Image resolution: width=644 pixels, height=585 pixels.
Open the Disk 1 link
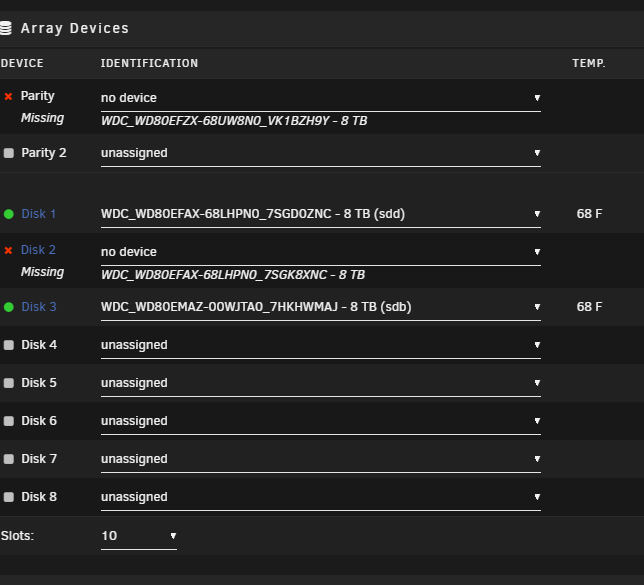coord(38,214)
